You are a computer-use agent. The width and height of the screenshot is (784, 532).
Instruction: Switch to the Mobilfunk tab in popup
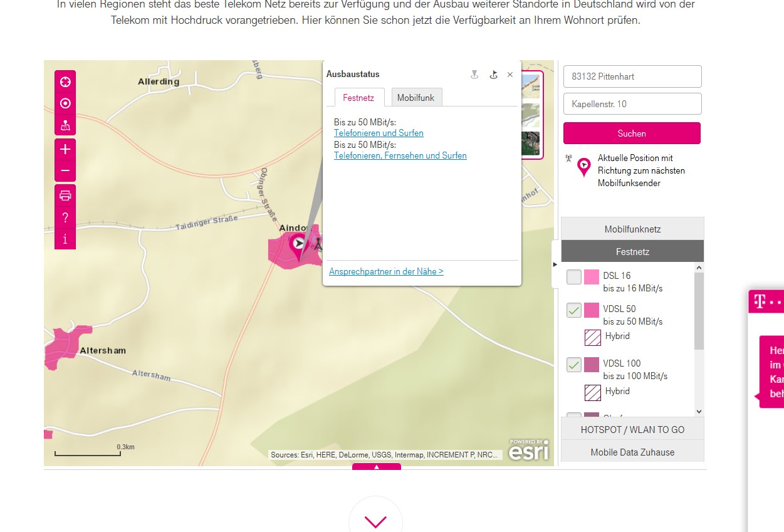click(416, 98)
